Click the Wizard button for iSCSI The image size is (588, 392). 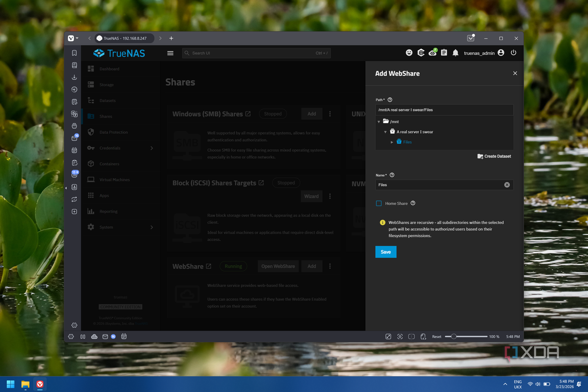click(x=311, y=196)
